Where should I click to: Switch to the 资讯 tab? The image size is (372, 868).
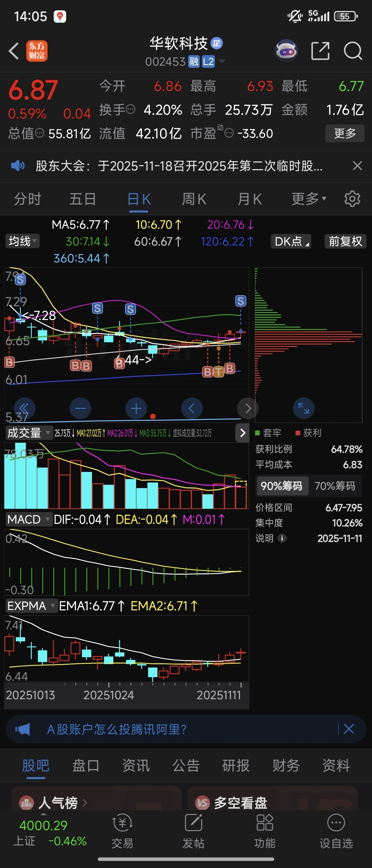point(136,765)
